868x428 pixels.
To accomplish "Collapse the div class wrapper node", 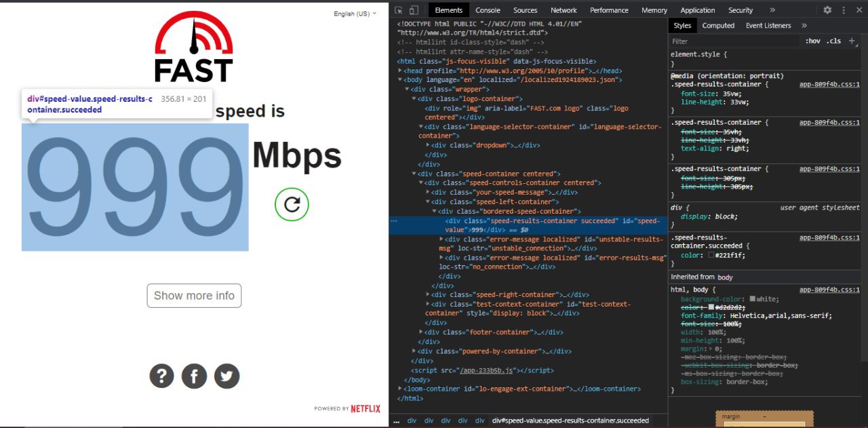I will 407,89.
